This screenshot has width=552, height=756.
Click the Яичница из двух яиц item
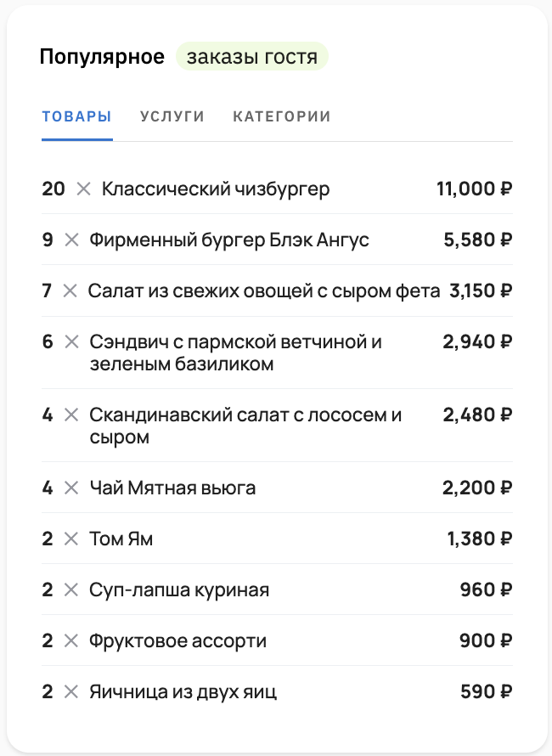point(183,691)
